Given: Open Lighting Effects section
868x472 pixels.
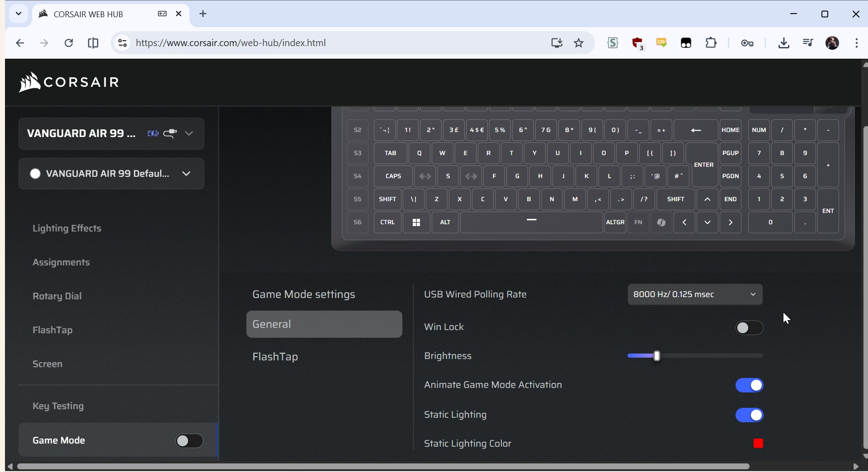Looking at the screenshot, I should tap(67, 228).
